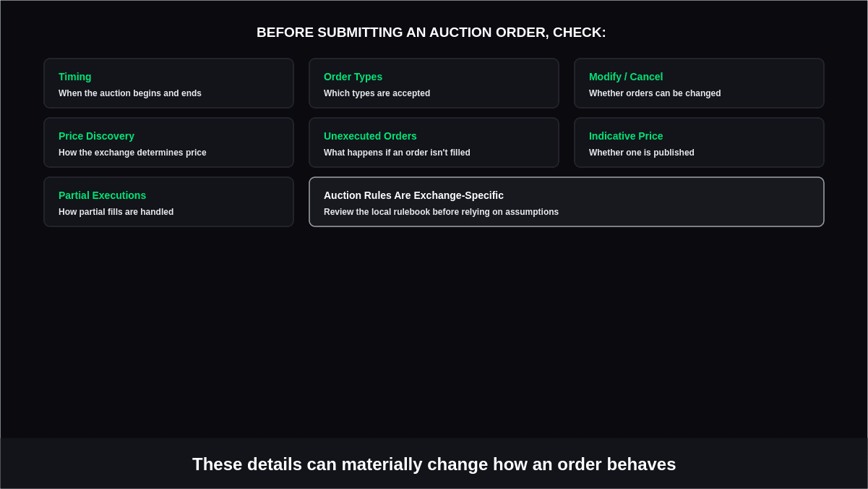Image resolution: width=868 pixels, height=489 pixels.
Task: Click the Indicative Price card
Action: point(699,143)
